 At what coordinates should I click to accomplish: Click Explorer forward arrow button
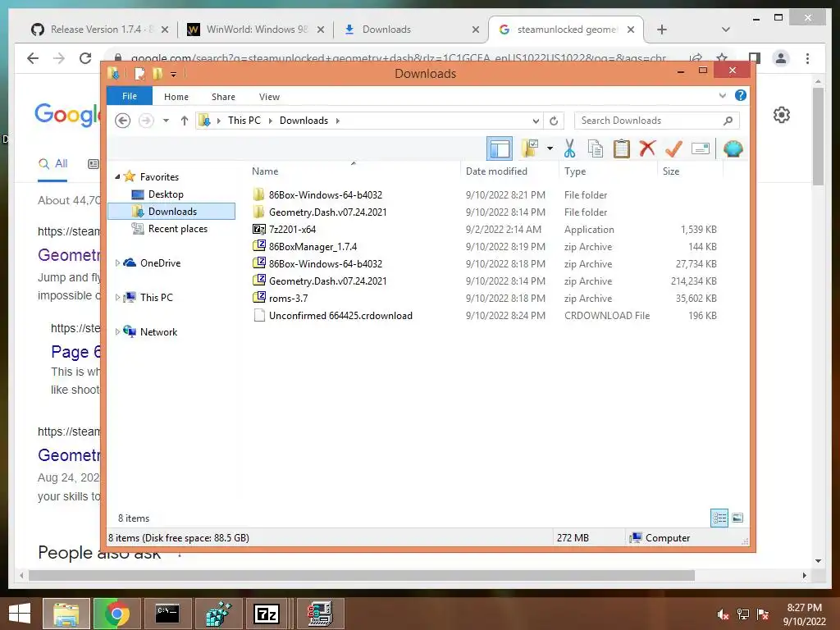point(146,121)
